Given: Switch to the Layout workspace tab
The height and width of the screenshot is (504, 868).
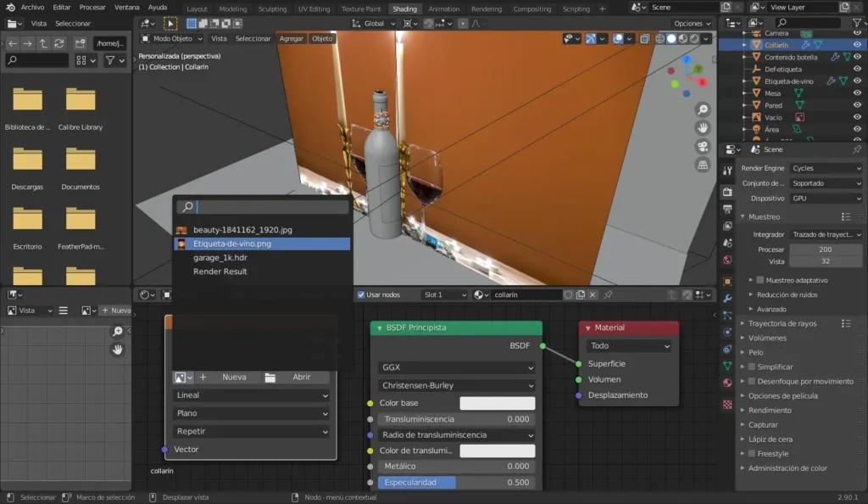Looking at the screenshot, I should tap(197, 8).
